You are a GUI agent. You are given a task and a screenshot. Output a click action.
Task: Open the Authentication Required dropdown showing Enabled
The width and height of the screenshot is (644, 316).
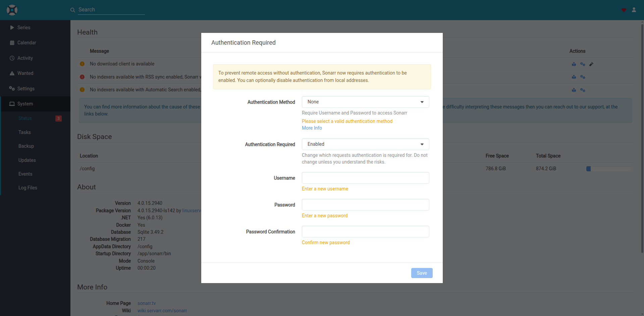(x=366, y=144)
